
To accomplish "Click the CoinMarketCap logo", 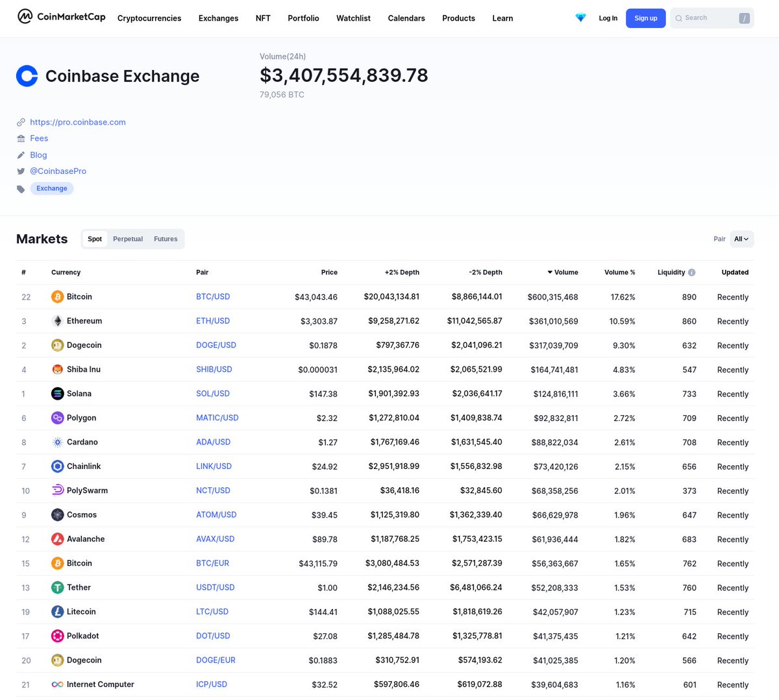I will pyautogui.click(x=61, y=16).
